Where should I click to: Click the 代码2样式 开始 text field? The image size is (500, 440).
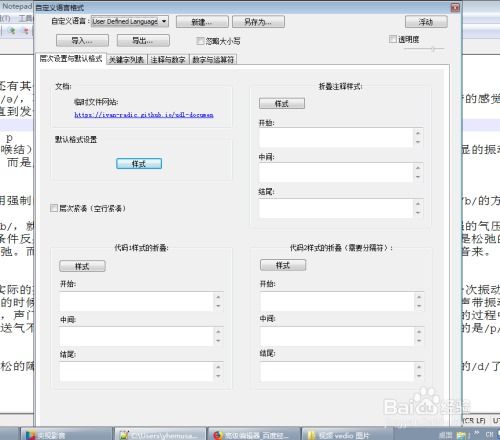point(337,301)
